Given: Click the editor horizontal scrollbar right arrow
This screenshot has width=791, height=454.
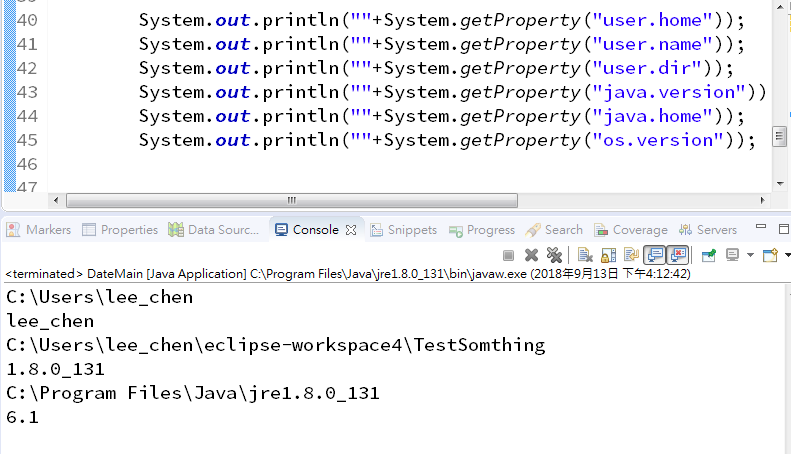Looking at the screenshot, I should point(763,200).
